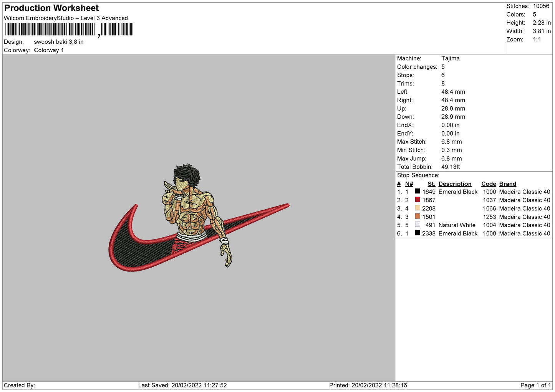Click the 'Brand' column header
Image resolution: width=555 pixels, height=392 pixels.
[508, 184]
